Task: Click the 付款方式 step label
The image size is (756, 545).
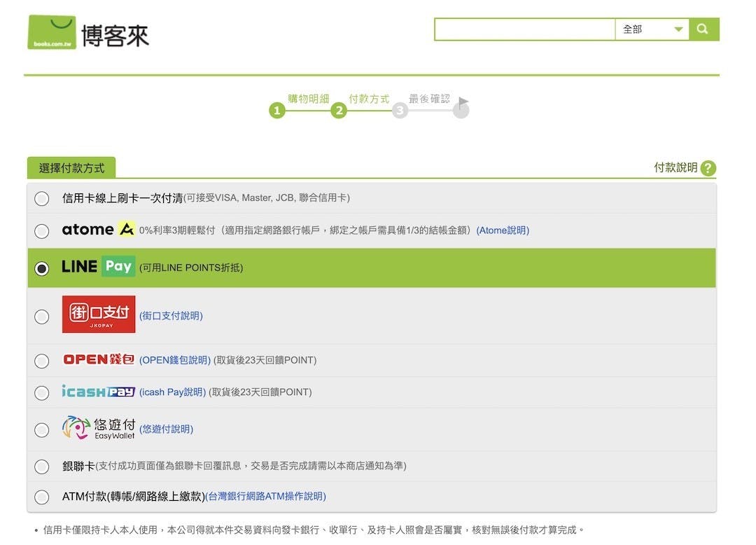Action: pos(370,99)
